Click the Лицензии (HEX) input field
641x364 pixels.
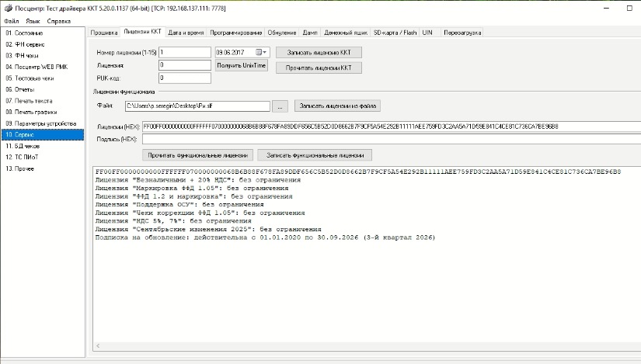pyautogui.click(x=392, y=127)
